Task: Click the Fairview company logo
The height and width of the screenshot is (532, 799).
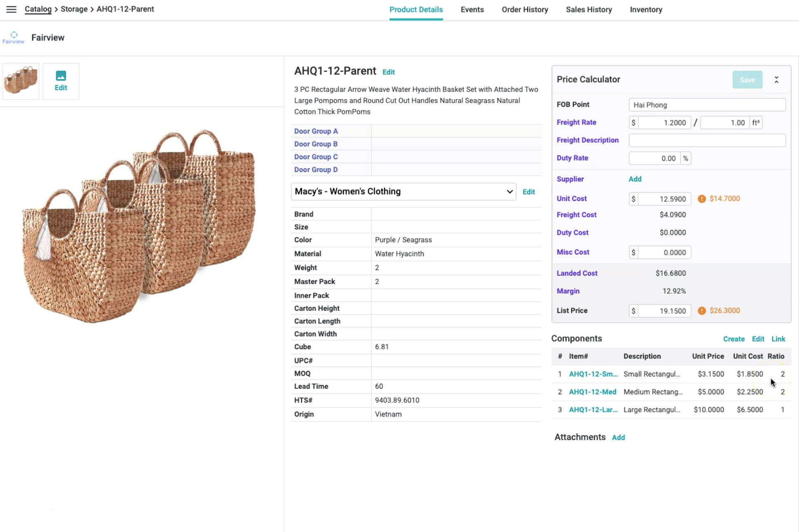Action: tap(14, 38)
